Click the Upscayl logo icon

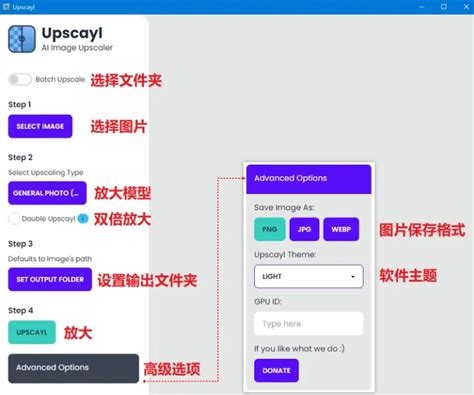[22, 39]
